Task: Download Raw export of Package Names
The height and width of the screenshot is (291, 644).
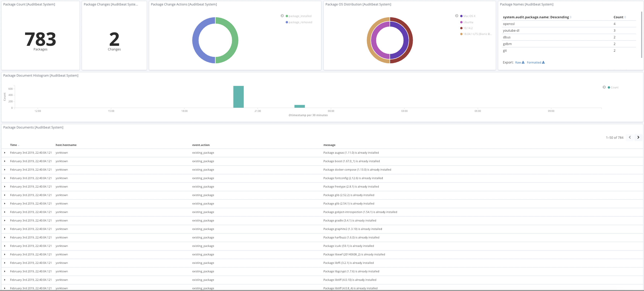Action: pos(519,62)
